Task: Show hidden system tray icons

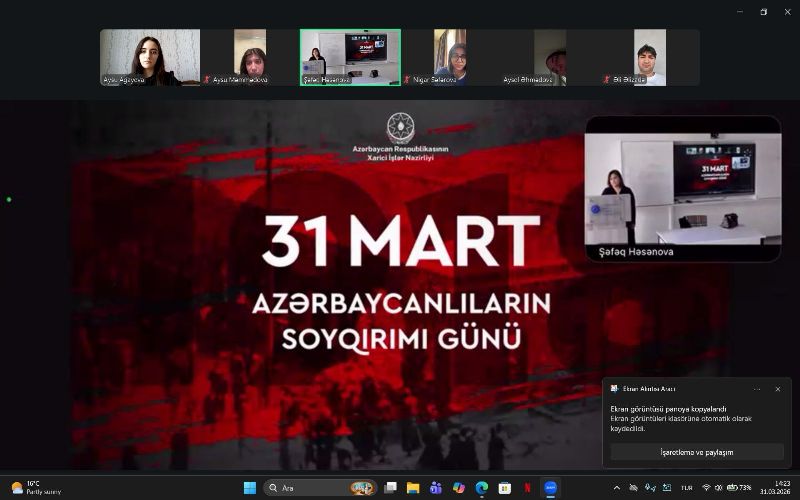Action: (x=617, y=488)
